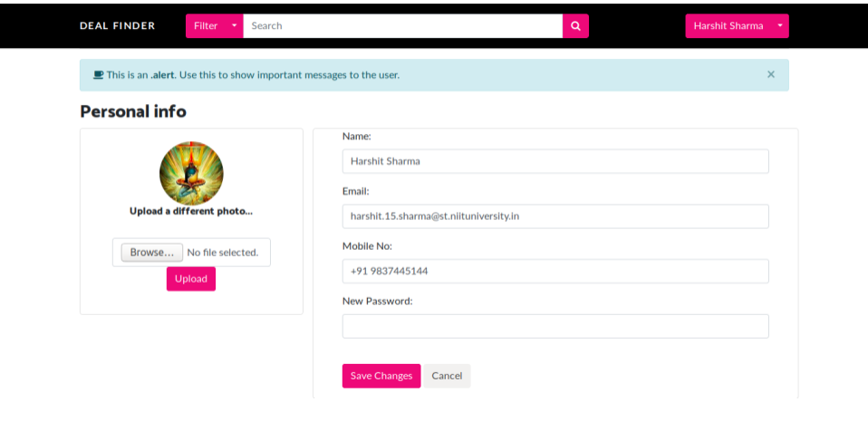Focus the New Password field
Viewport: 868px width, 421px height.
555,326
